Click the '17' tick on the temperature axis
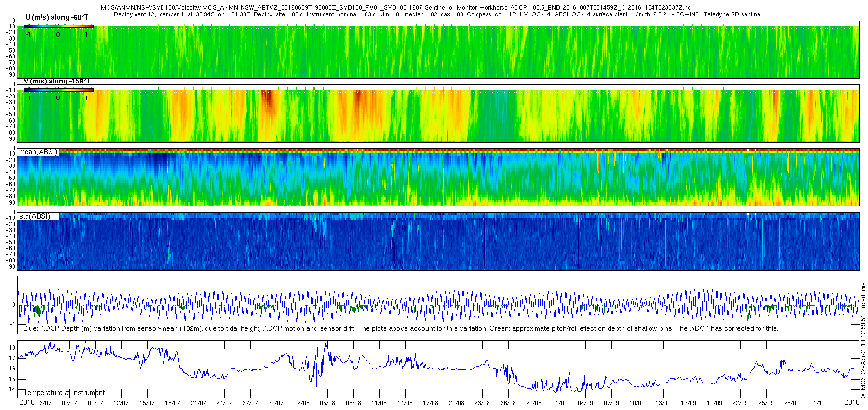The width and height of the screenshot is (868, 410). tap(12, 358)
